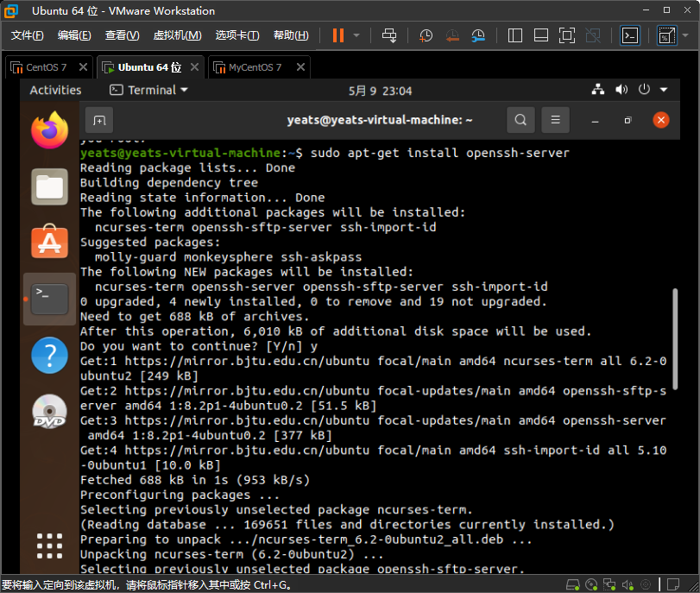Click the volume icon in Ubuntu top bar
Image resolution: width=700 pixels, height=593 pixels.
click(x=621, y=90)
